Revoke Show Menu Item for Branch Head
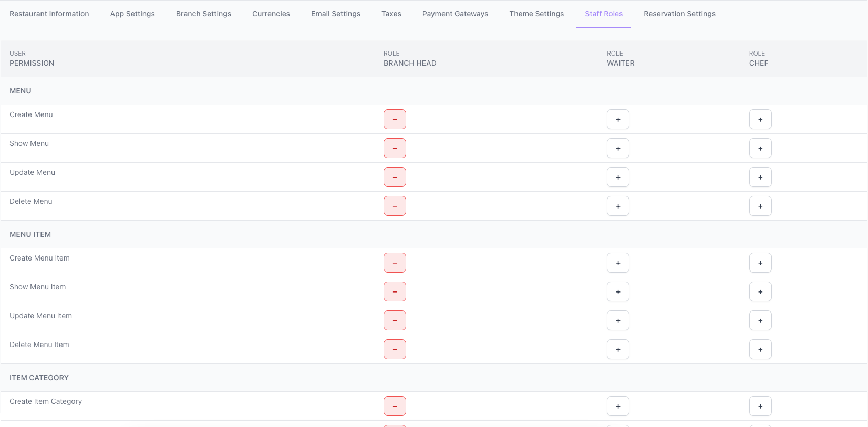Viewport: 868px width, 427px height. (x=395, y=291)
